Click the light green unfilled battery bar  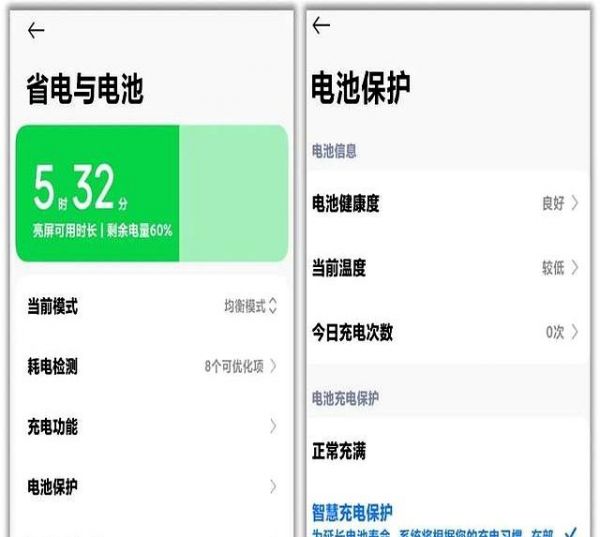click(233, 193)
